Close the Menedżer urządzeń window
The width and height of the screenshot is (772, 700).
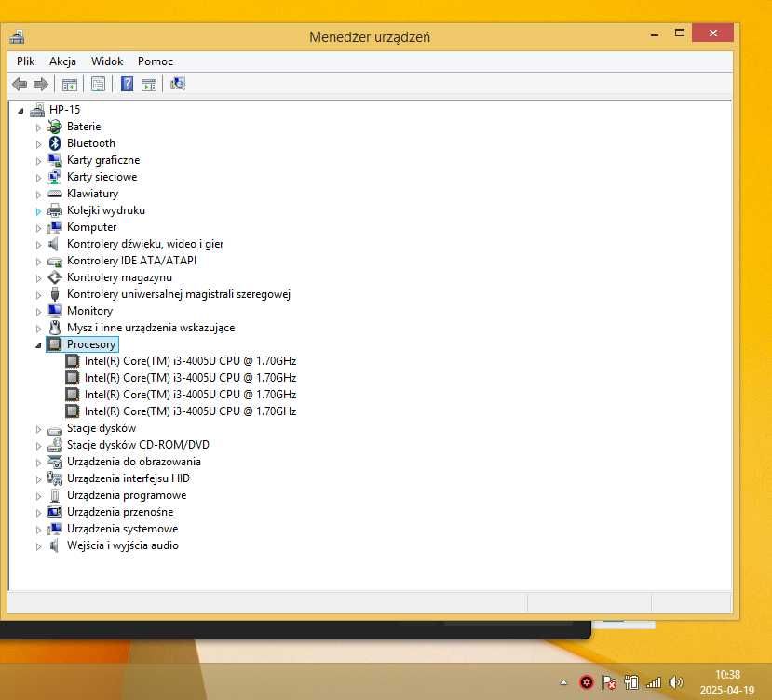[713, 33]
